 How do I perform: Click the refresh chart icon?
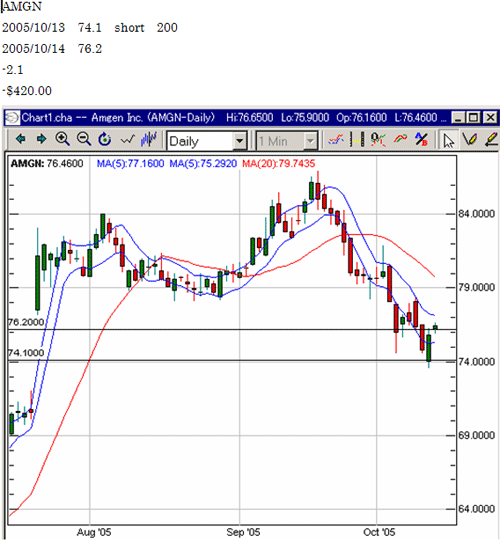(x=105, y=139)
